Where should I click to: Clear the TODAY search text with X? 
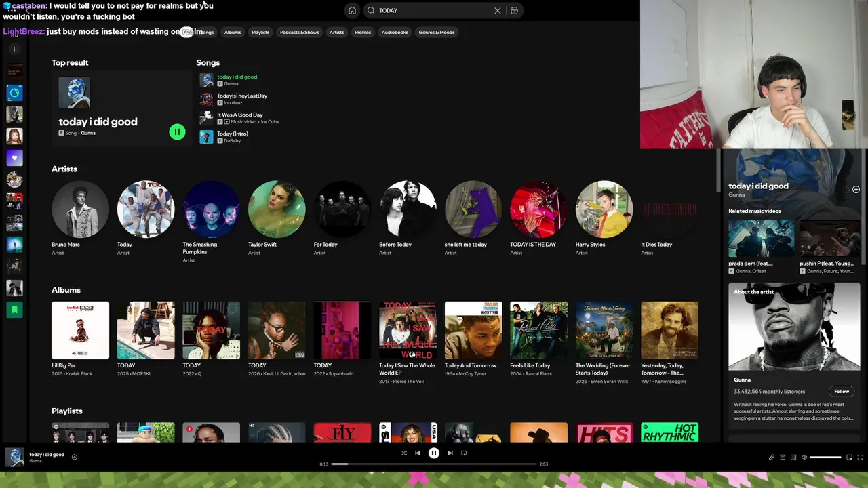[x=498, y=11]
